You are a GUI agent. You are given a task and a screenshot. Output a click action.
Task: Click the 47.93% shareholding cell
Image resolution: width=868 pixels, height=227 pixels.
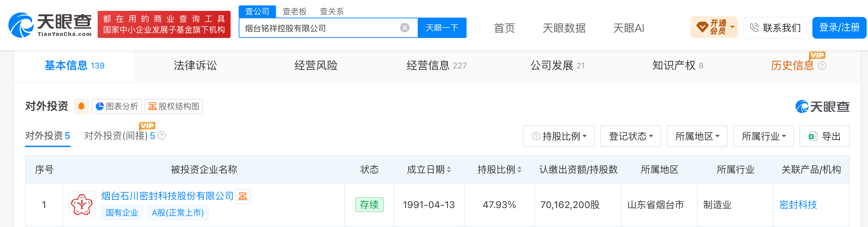(499, 205)
